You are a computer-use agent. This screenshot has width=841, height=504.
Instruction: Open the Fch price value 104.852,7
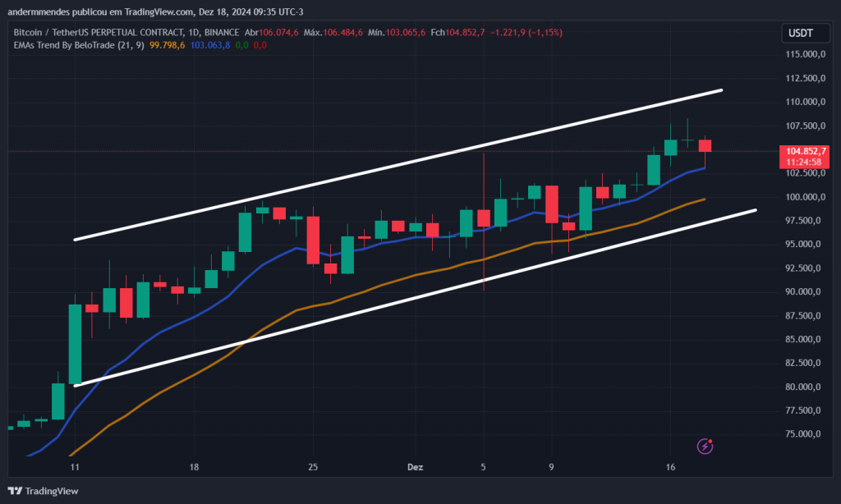(x=465, y=32)
